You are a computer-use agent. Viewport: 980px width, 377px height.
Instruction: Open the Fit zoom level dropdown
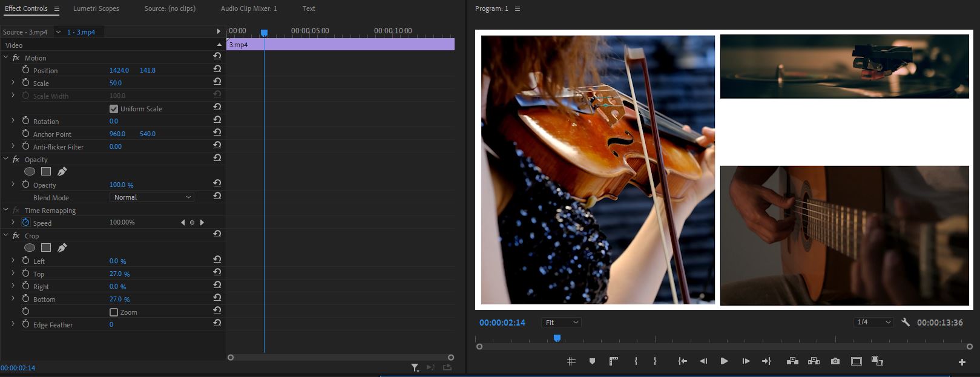562,323
